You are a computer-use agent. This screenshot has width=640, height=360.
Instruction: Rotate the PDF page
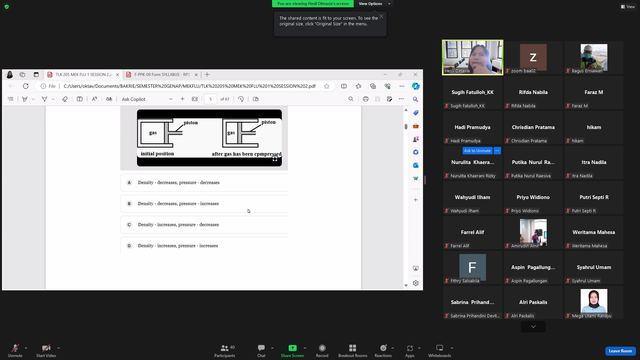241,99
